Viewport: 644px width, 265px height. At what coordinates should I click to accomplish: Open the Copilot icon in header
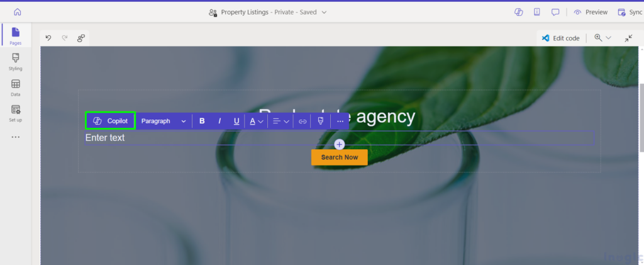[x=519, y=12]
